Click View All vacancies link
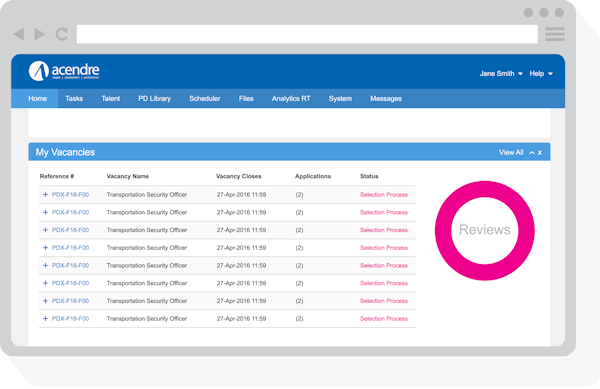The width and height of the screenshot is (600, 389). [511, 152]
